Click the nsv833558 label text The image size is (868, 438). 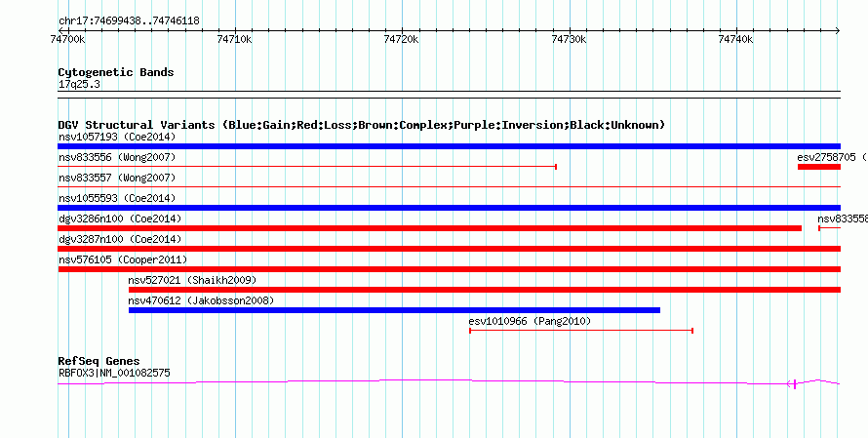click(843, 219)
